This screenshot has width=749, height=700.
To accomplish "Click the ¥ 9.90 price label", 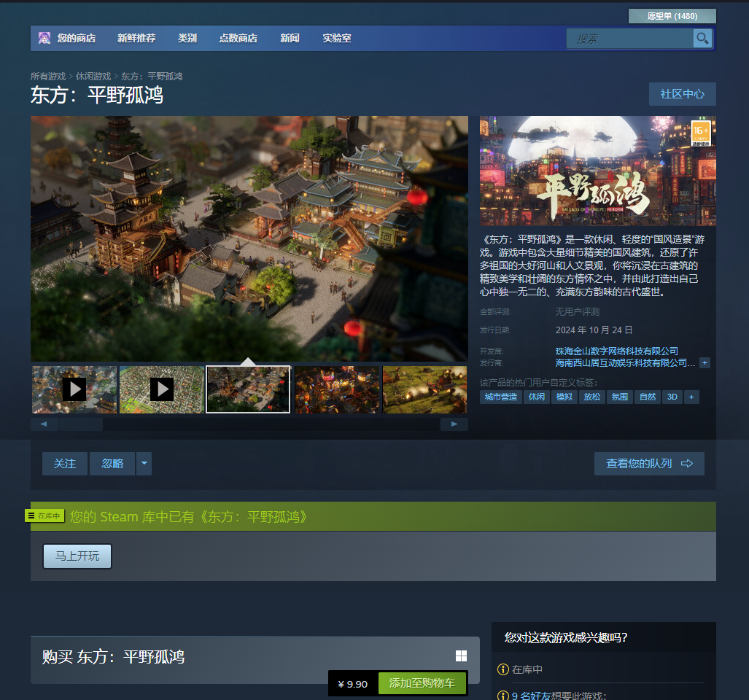I will click(353, 684).
